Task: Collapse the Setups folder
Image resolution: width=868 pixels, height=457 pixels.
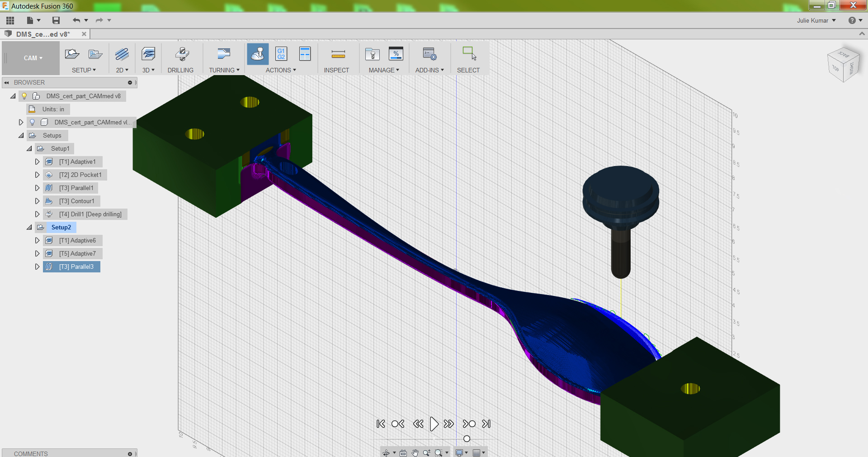Action: [21, 135]
